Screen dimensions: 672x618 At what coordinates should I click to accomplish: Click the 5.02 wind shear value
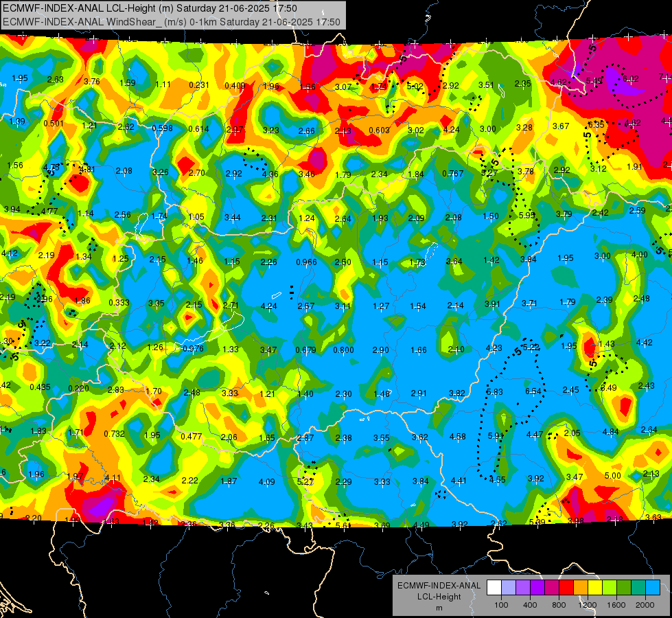point(415,87)
